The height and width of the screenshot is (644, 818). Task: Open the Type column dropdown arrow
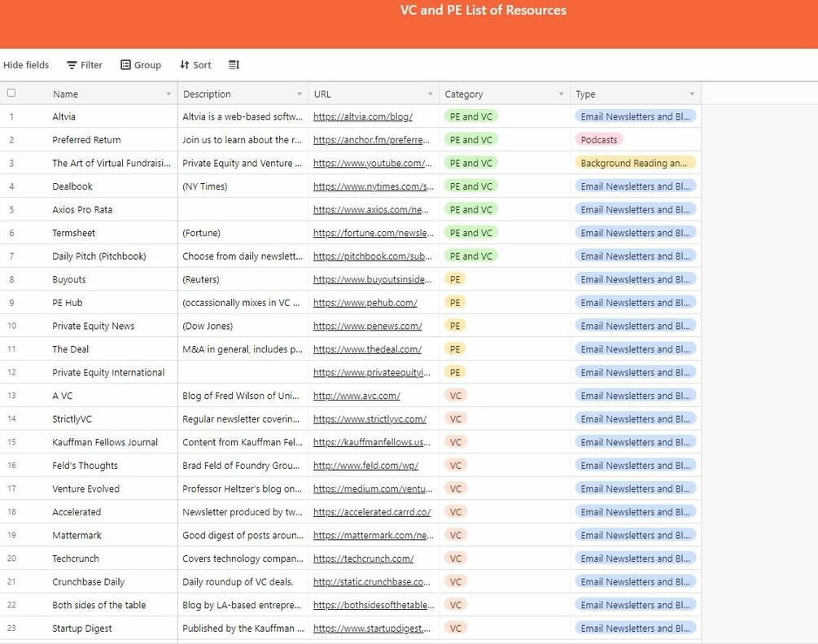[x=693, y=94]
